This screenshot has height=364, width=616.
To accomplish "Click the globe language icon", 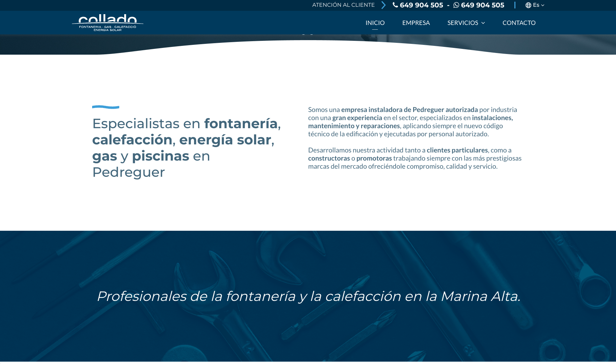I will tap(528, 5).
